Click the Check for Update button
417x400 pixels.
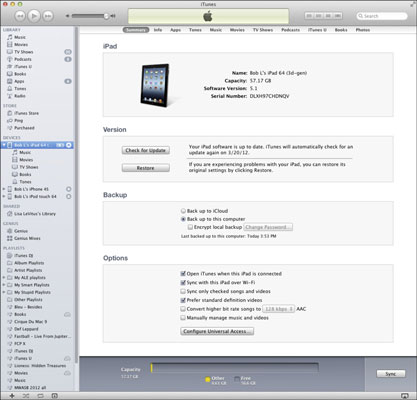click(x=146, y=150)
